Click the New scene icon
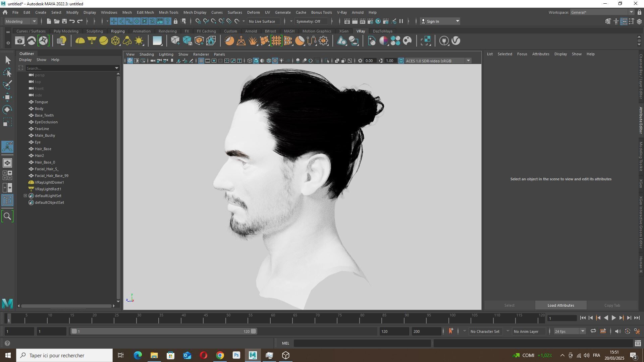The image size is (644, 362). pos(49,21)
